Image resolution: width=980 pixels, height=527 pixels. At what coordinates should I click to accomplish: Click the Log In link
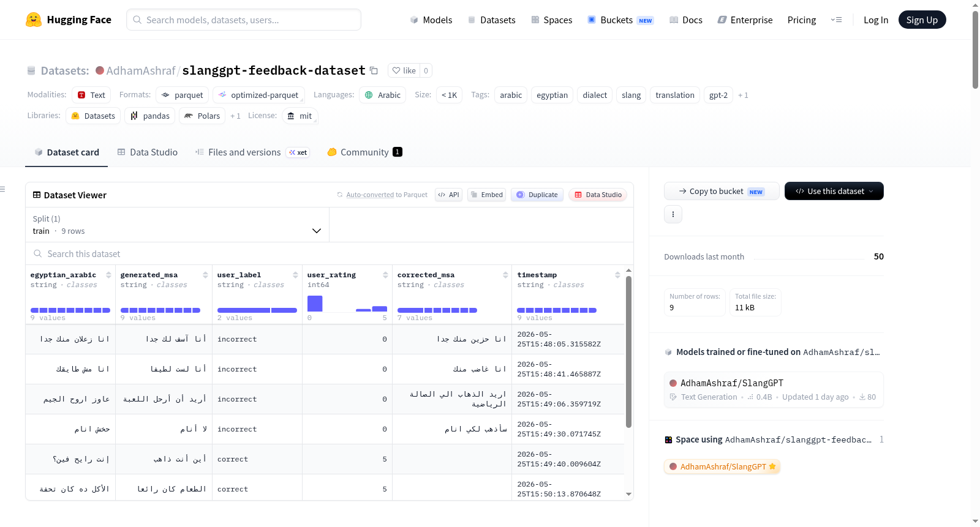(x=876, y=20)
